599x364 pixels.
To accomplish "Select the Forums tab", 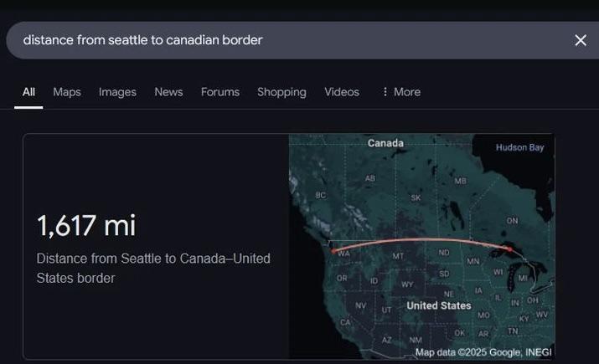I will tap(220, 92).
